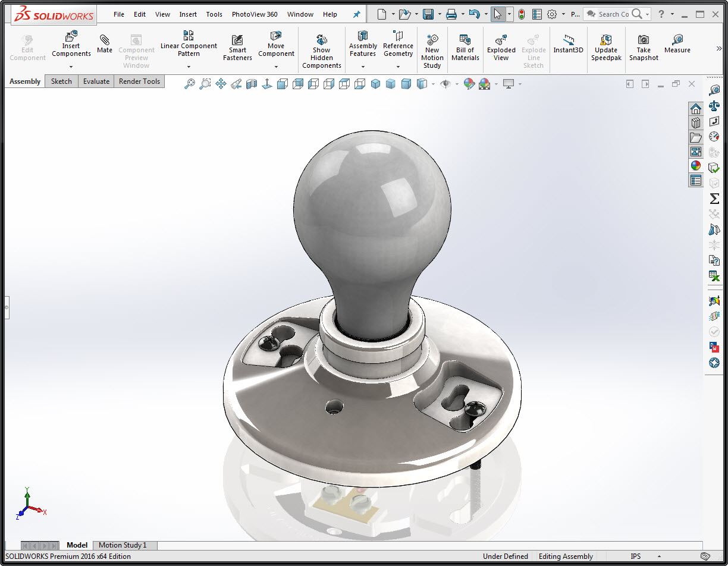Open the File menu
The width and height of the screenshot is (728, 566).
[x=119, y=14]
